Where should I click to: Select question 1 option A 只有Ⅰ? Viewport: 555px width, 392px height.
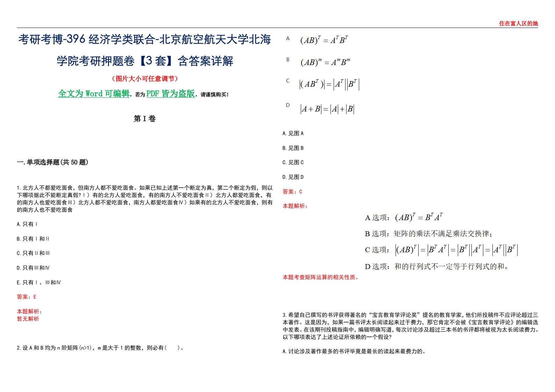click(27, 224)
